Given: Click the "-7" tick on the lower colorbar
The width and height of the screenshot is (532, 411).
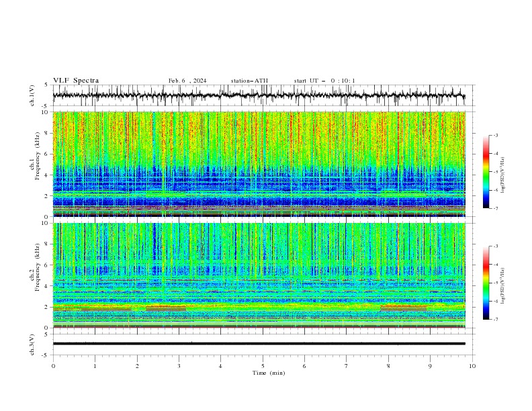Looking at the screenshot, I should pos(495,319).
